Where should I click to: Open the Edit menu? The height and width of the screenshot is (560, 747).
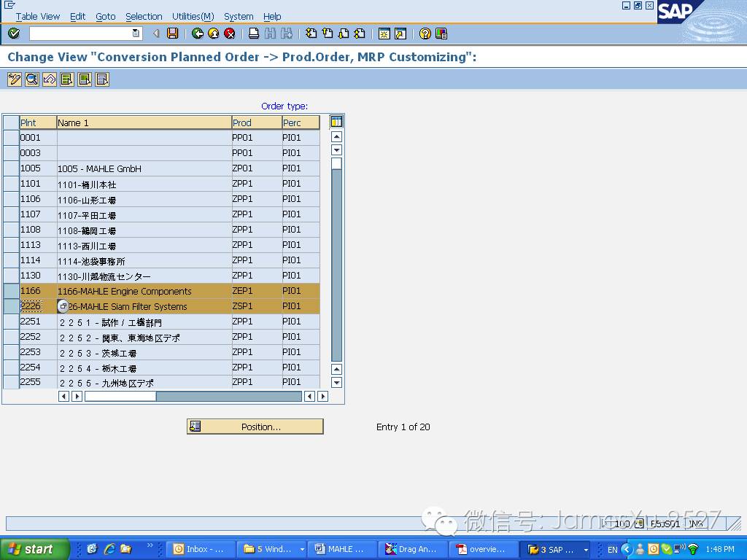(77, 16)
